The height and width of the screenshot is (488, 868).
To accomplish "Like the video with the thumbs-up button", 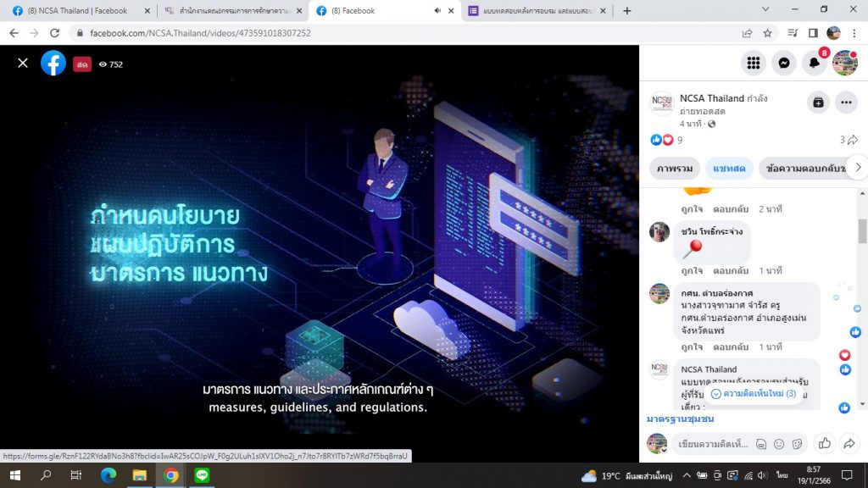I will tap(824, 443).
